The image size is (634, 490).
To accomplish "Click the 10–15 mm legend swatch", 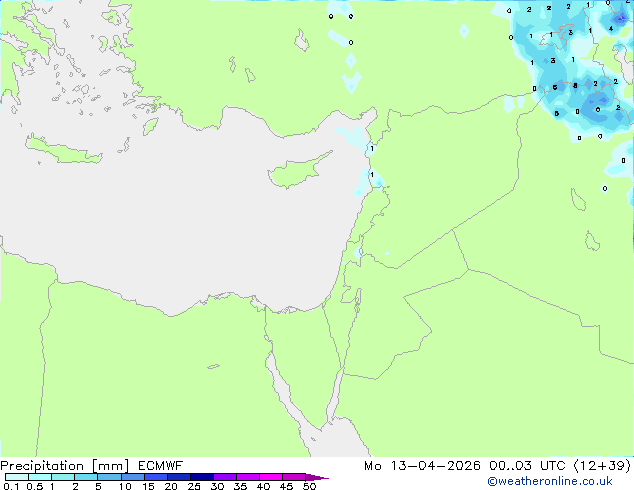I will click(132, 477).
